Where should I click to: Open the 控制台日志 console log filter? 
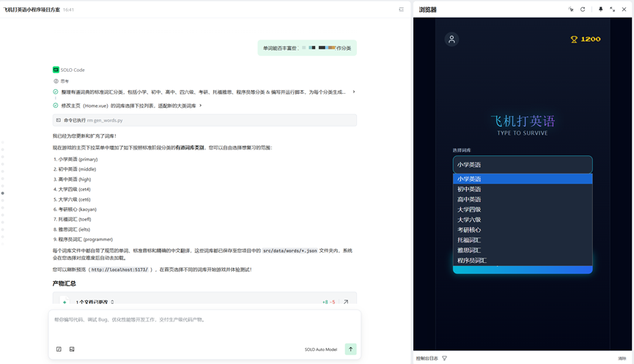pos(444,358)
